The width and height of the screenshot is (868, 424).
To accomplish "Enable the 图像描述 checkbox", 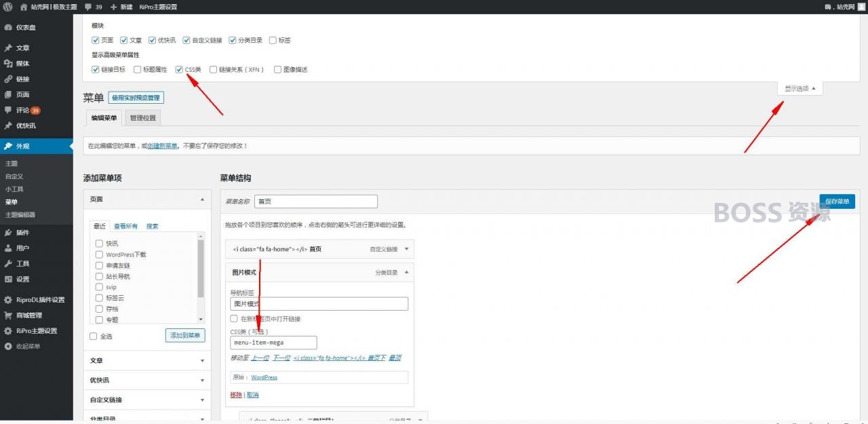I will (x=277, y=69).
